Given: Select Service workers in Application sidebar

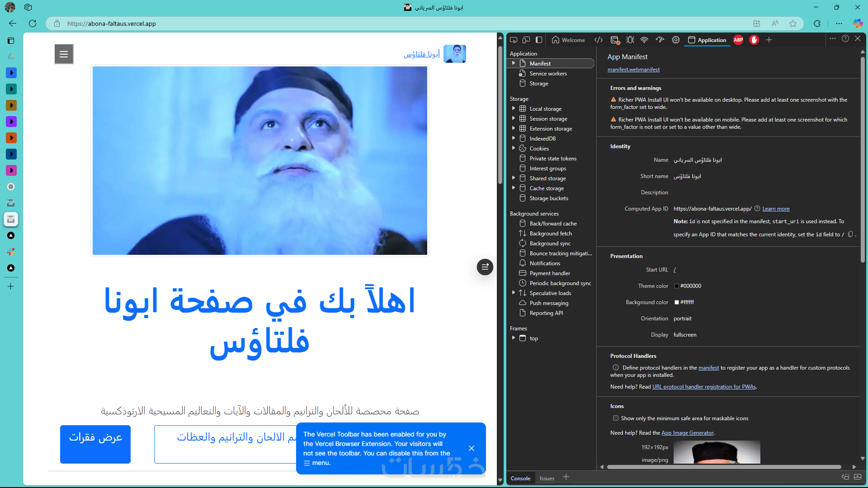Looking at the screenshot, I should click(548, 74).
